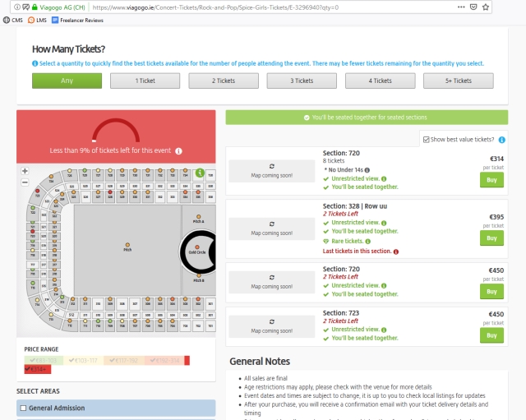Viewport: 526px width, 420px height.
Task: Click 'You'll be seated together for seated sections' banner
Action: tap(367, 118)
